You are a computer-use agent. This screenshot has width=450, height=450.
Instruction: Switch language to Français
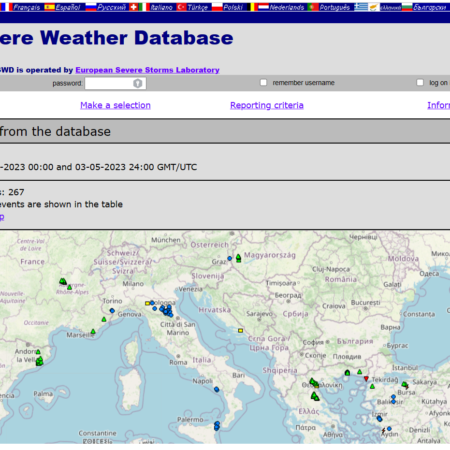(x=27, y=7)
